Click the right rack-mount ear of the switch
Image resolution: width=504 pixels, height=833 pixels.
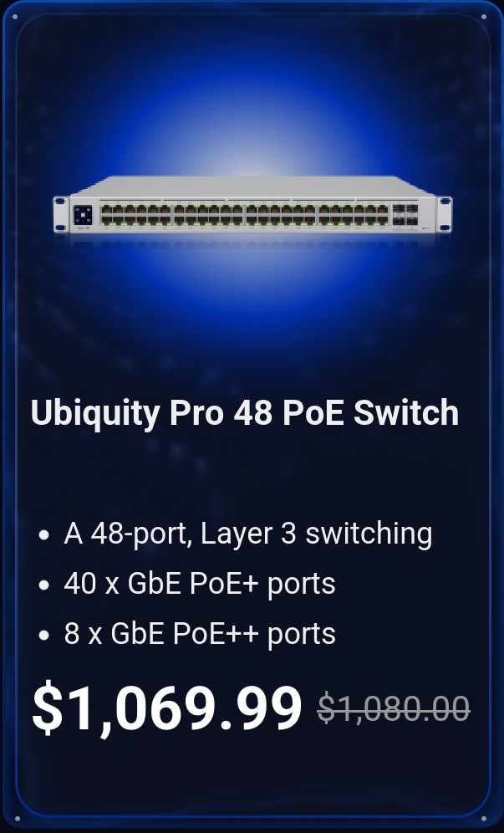coord(445,215)
